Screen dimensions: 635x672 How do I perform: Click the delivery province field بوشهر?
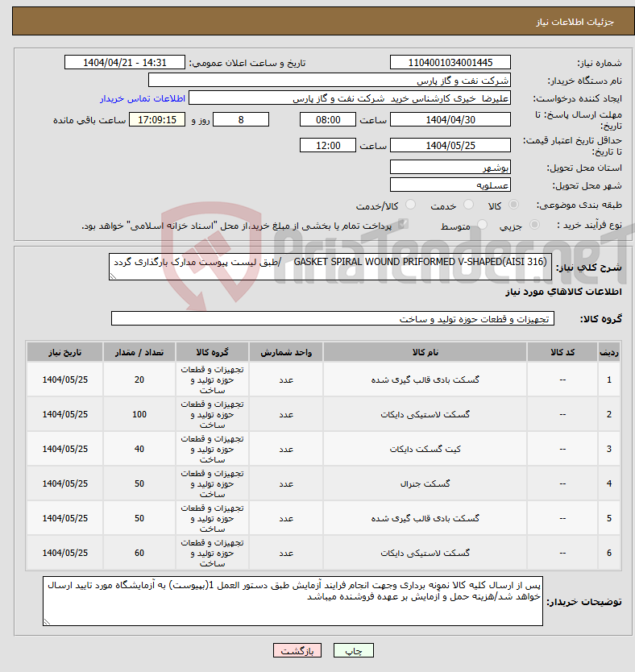[x=450, y=167]
